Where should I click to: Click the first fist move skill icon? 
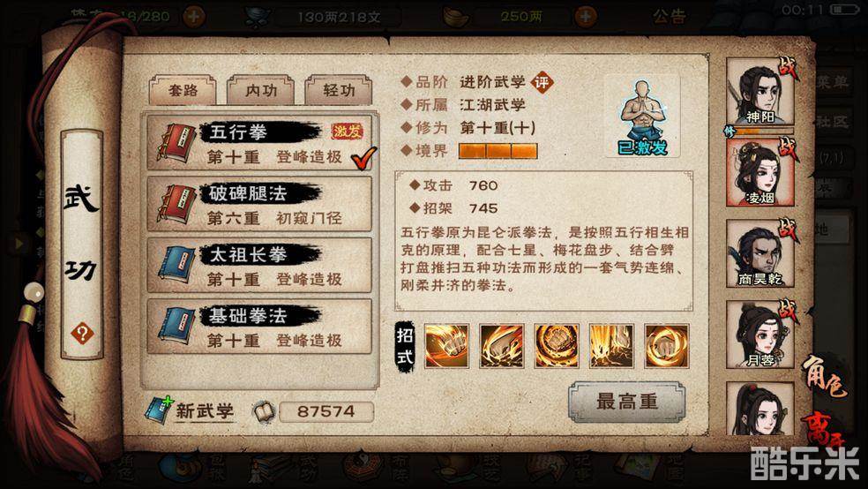click(446, 346)
